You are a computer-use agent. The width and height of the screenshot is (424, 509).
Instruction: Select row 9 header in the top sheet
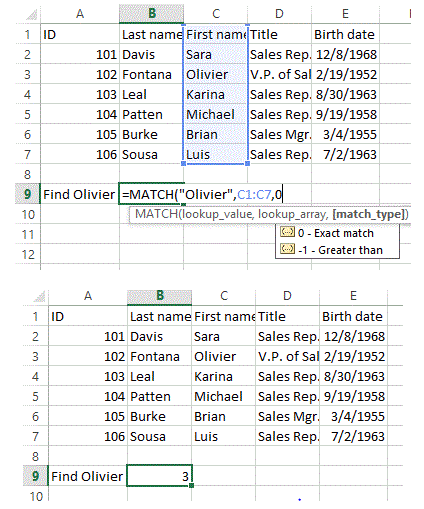coord(28,194)
